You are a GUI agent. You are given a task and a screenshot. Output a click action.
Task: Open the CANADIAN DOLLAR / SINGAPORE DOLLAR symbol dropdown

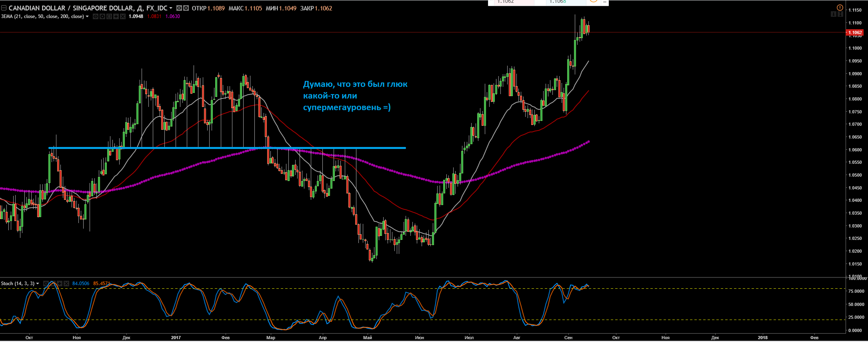[171, 8]
